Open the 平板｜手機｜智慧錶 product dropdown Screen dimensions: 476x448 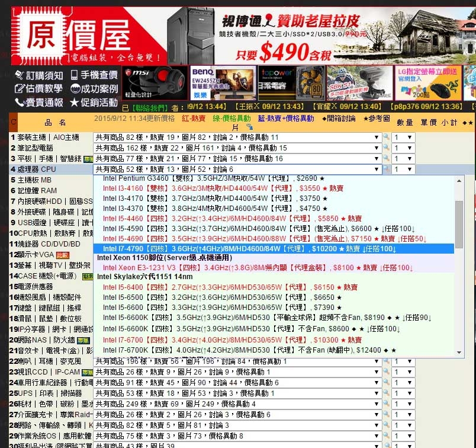point(237,159)
